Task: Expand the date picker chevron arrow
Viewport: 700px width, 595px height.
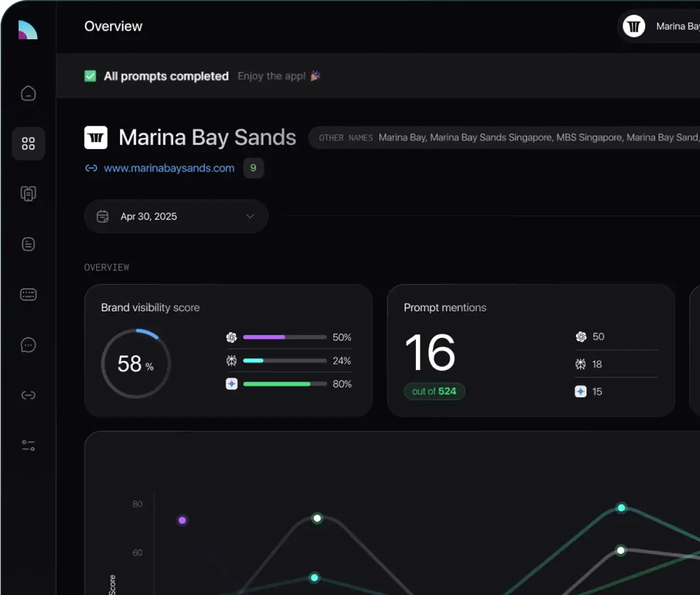Action: click(250, 216)
